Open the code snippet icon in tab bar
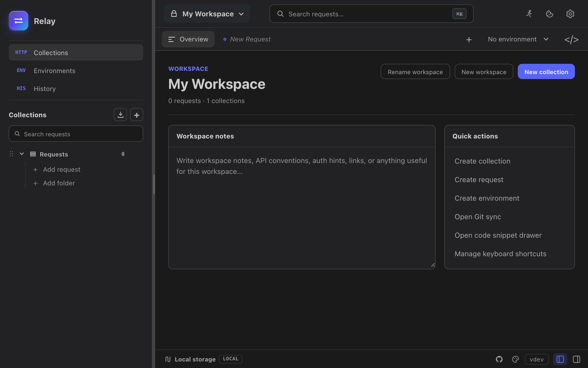This screenshot has width=588, height=368. point(571,39)
